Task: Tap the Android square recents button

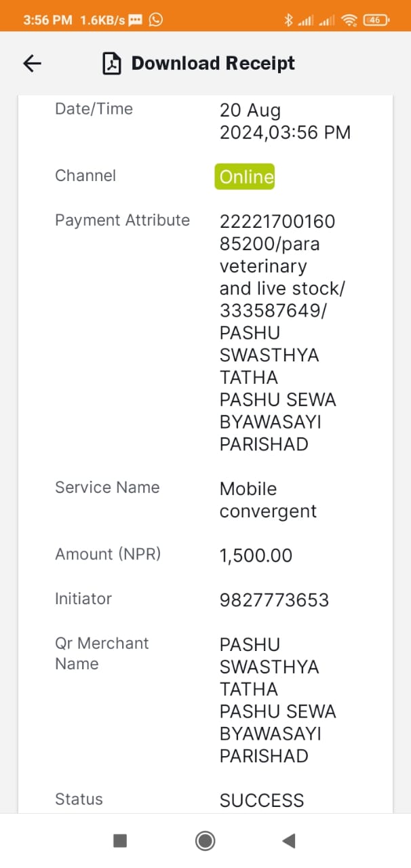Action: 120,841
